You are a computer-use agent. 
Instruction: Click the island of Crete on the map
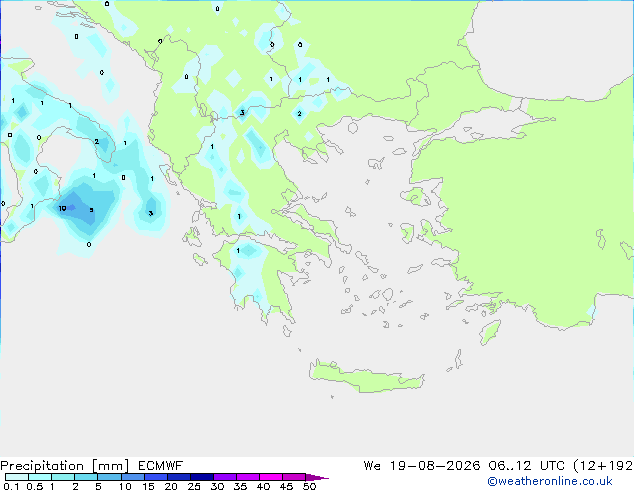point(366,377)
